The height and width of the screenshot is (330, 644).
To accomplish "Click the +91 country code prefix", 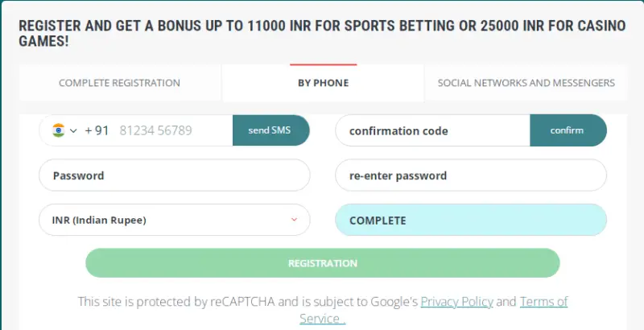I will coord(97,130).
